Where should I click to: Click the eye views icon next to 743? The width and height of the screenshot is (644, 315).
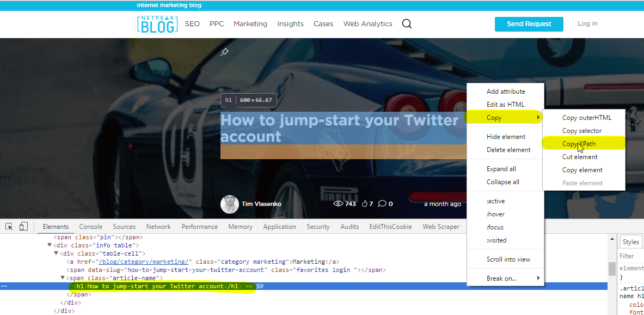click(338, 204)
